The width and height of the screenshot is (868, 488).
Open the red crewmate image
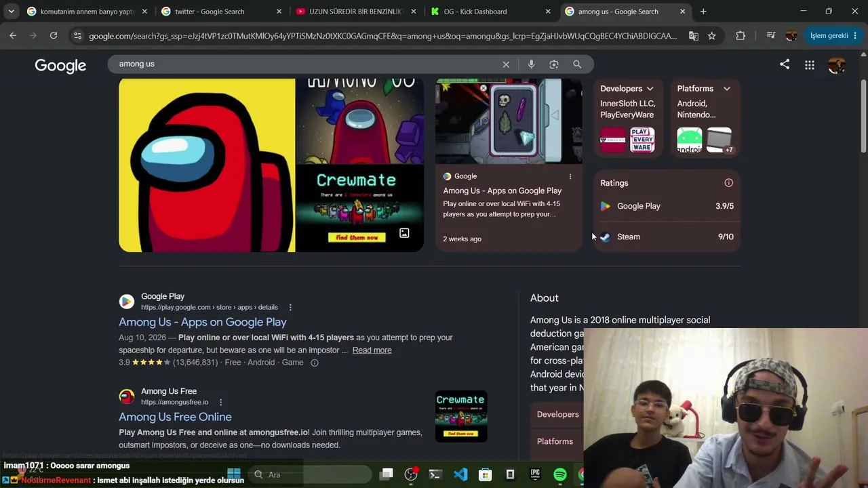pos(207,165)
